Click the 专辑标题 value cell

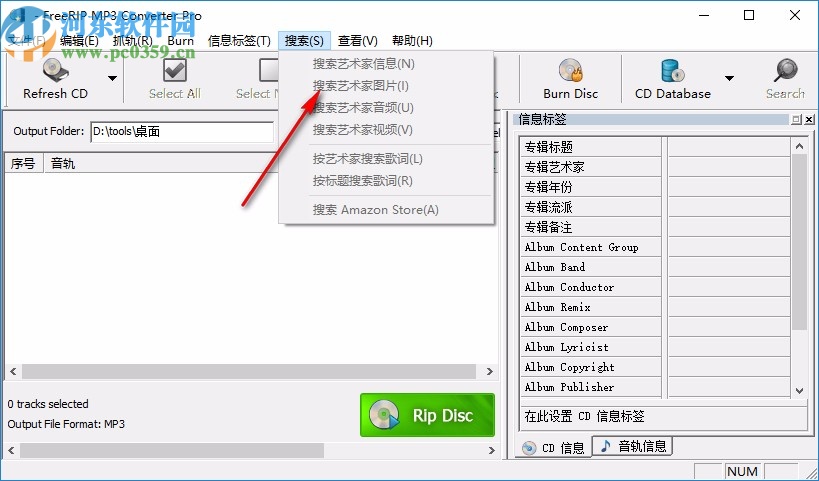[x=729, y=147]
